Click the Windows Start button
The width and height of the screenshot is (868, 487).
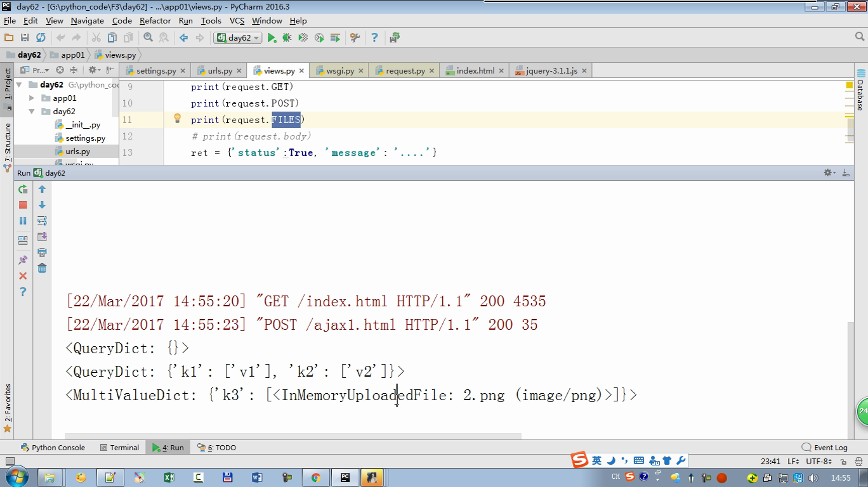(15, 477)
